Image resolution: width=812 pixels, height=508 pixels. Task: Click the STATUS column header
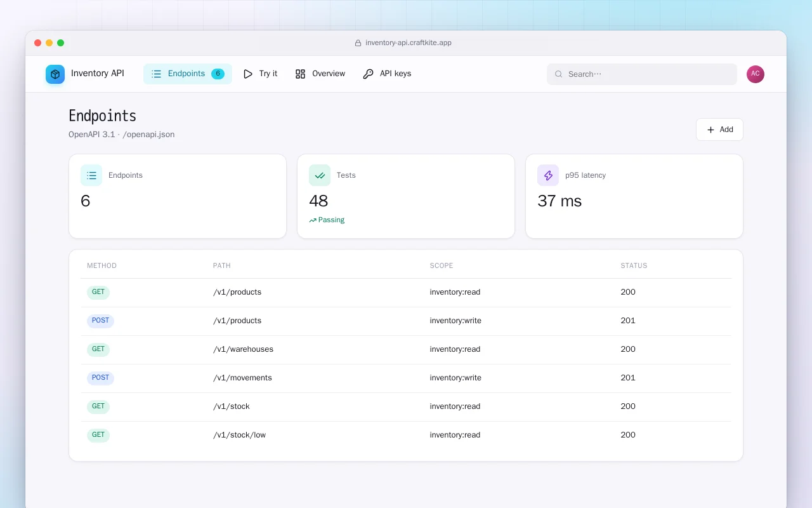pyautogui.click(x=634, y=265)
